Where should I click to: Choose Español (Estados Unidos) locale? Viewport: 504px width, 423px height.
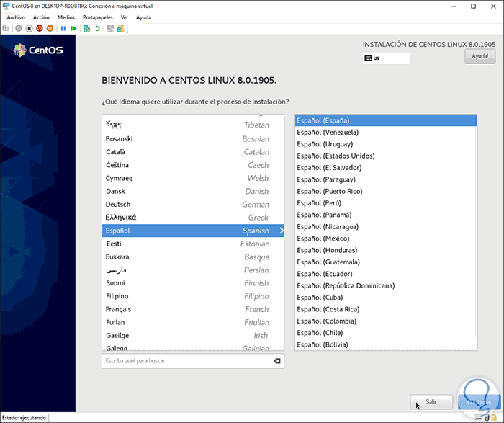[386, 156]
